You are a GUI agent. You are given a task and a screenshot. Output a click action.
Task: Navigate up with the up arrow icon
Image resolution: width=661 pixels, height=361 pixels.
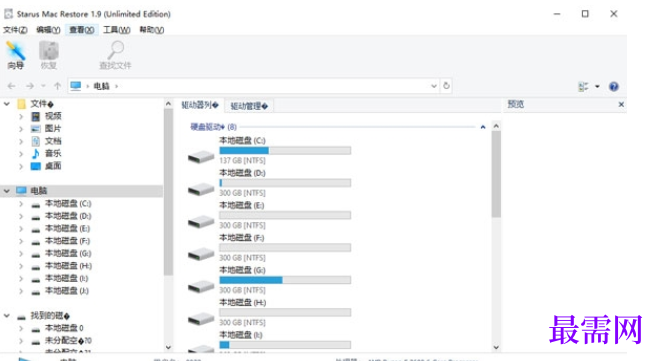pos(57,86)
